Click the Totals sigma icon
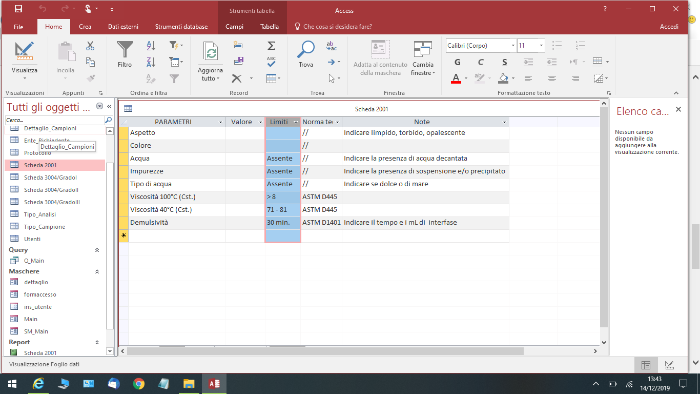The image size is (700, 394). click(271, 46)
